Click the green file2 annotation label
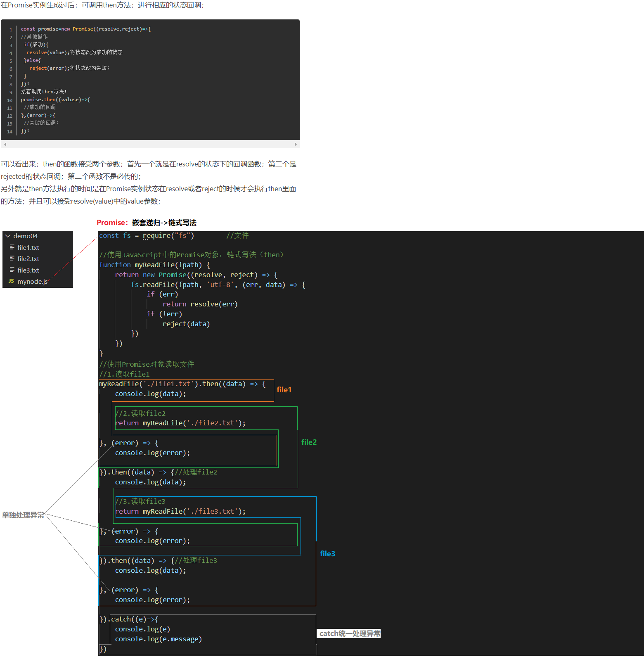Screen dimensions: 644x657 click(x=309, y=442)
